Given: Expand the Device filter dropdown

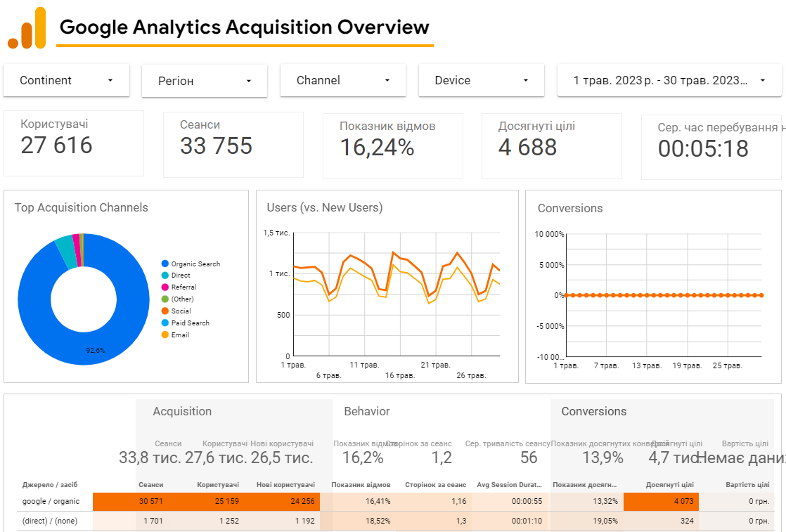Looking at the screenshot, I should [x=482, y=81].
